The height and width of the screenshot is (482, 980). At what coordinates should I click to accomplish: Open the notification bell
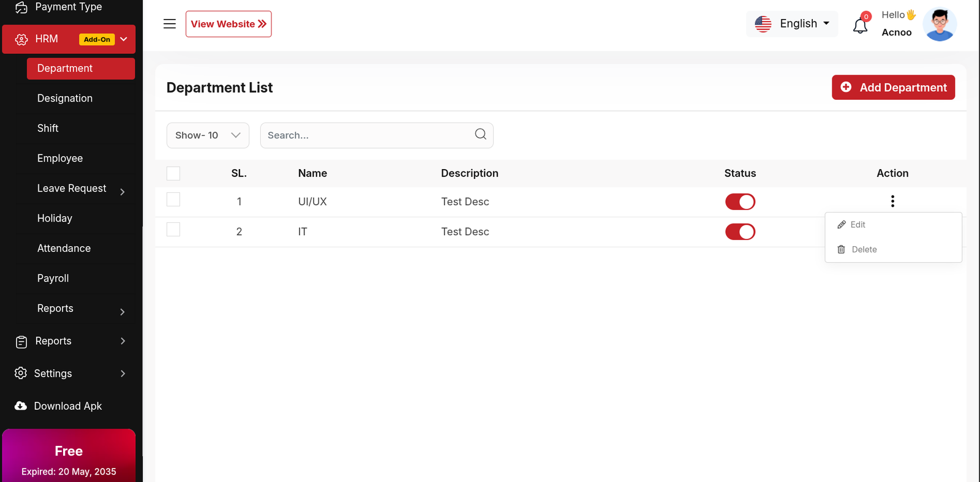pos(860,26)
